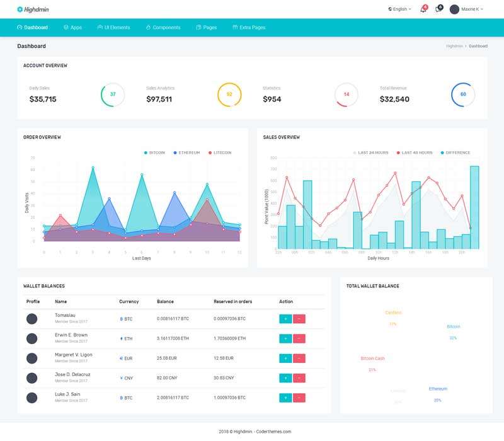504x441 pixels.
Task: Click the plus button for Tomaslau
Action: click(x=285, y=319)
